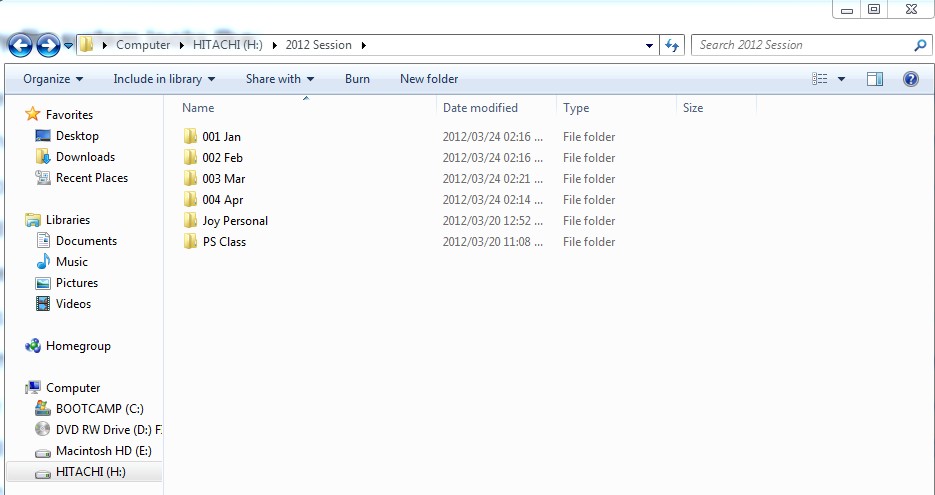Click 002 Feb folder name text
The image size is (935, 495).
[222, 157]
